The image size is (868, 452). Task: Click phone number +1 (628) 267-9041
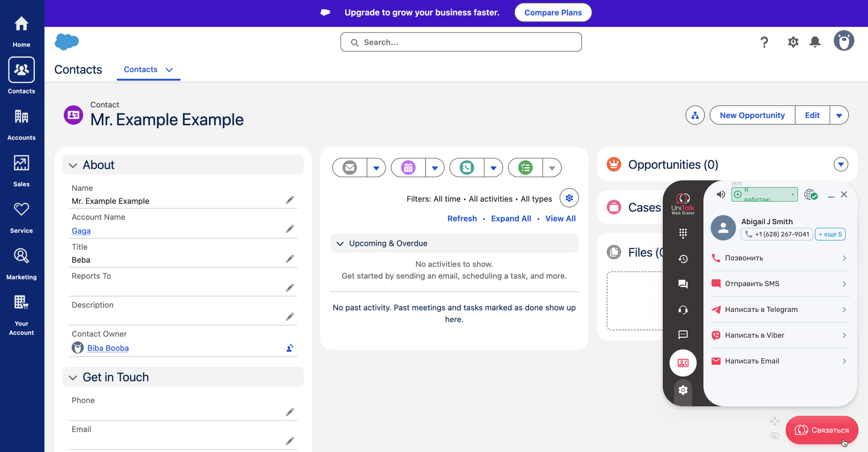777,234
